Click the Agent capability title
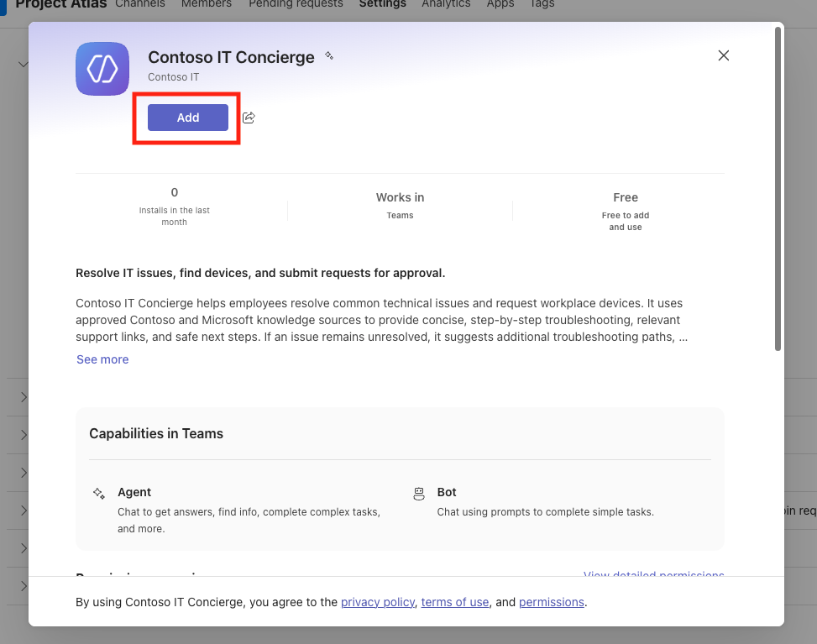This screenshot has width=817, height=644. point(134,492)
